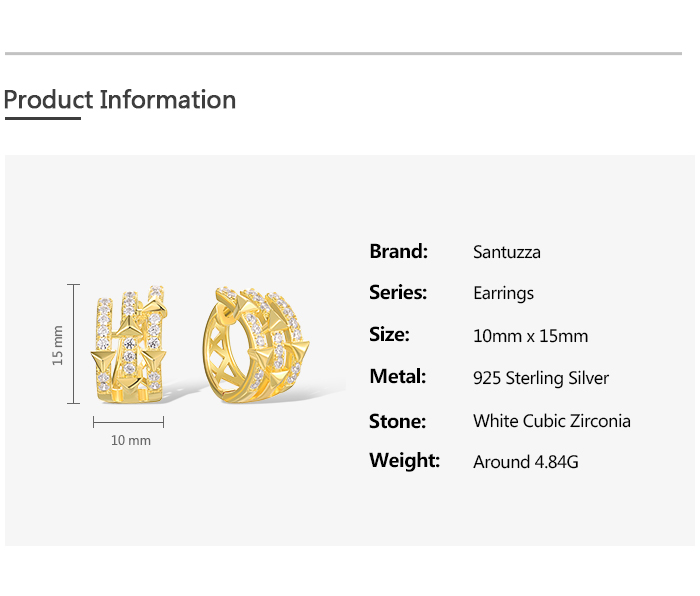The height and width of the screenshot is (596, 700).
Task: Select the 10mm x 15mm size text
Action: coord(530,336)
